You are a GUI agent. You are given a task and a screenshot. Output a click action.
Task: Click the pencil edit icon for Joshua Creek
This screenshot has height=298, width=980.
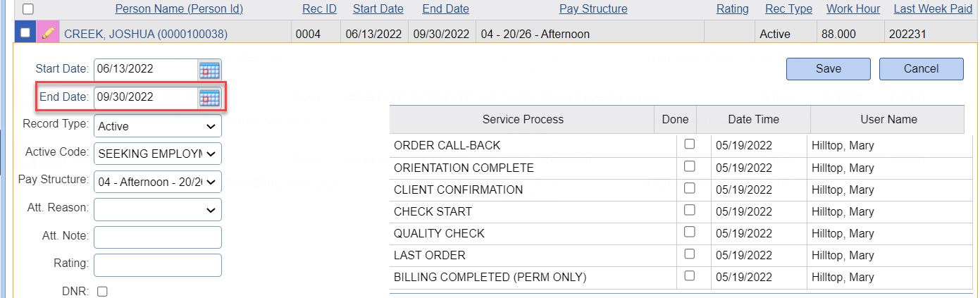point(49,33)
